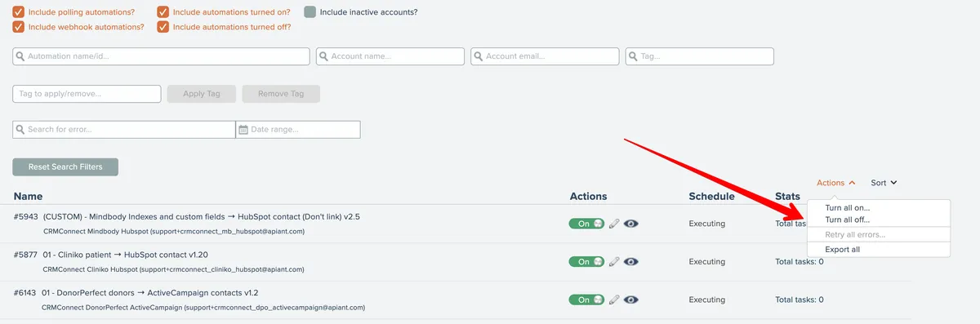Select Turn all on from menu

tap(848, 208)
